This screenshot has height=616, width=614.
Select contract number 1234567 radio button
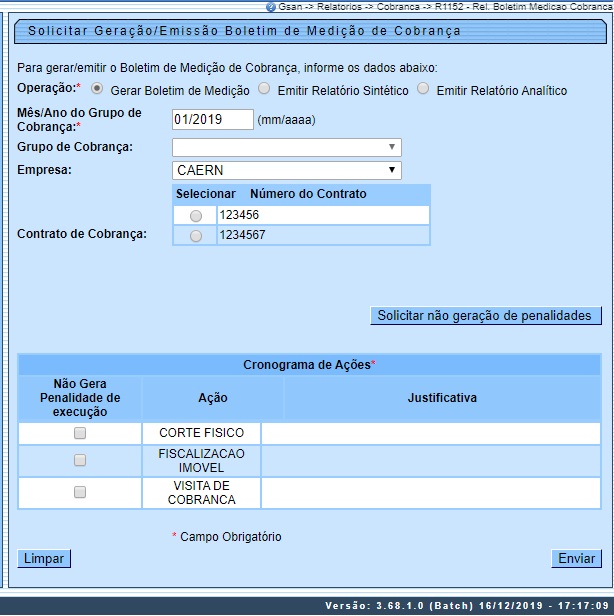click(195, 236)
